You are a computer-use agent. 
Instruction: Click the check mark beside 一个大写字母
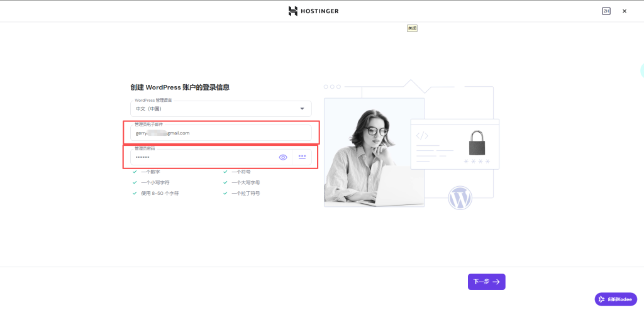(x=225, y=182)
